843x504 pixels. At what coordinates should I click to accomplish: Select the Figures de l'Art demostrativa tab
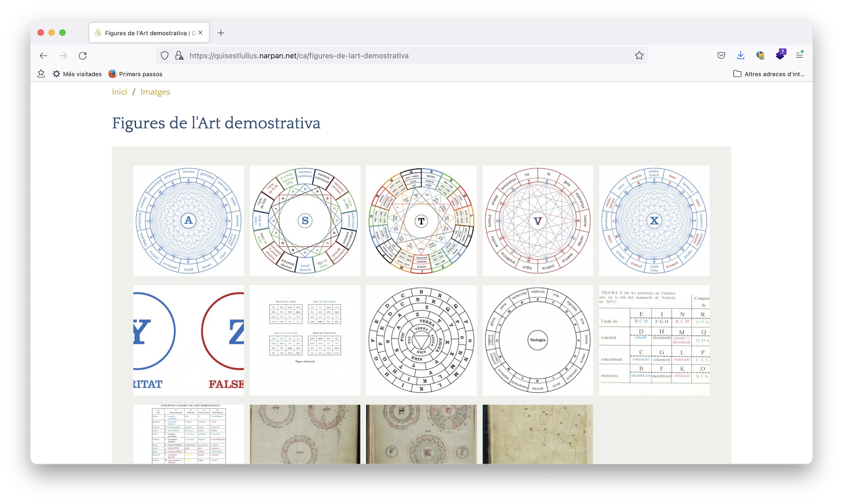[145, 33]
